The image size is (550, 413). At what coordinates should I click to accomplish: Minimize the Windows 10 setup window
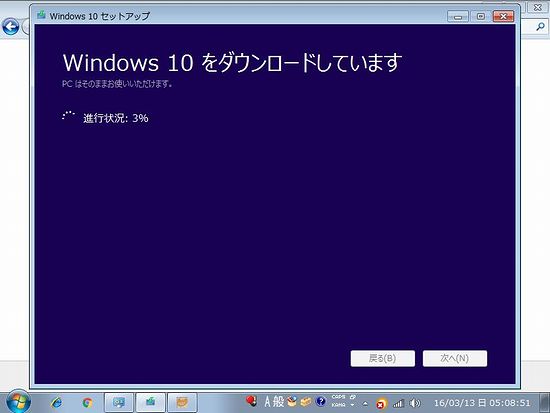[x=458, y=16]
